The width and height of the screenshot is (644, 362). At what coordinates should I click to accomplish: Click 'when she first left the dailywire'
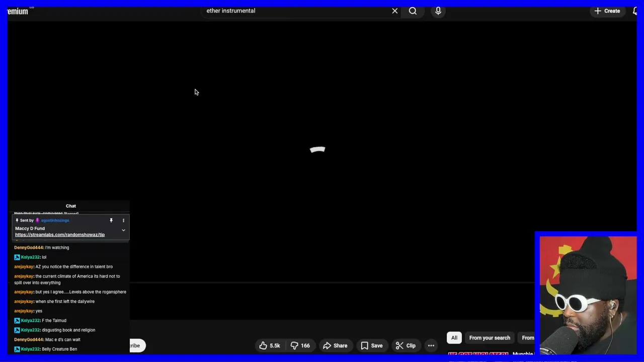(54, 301)
